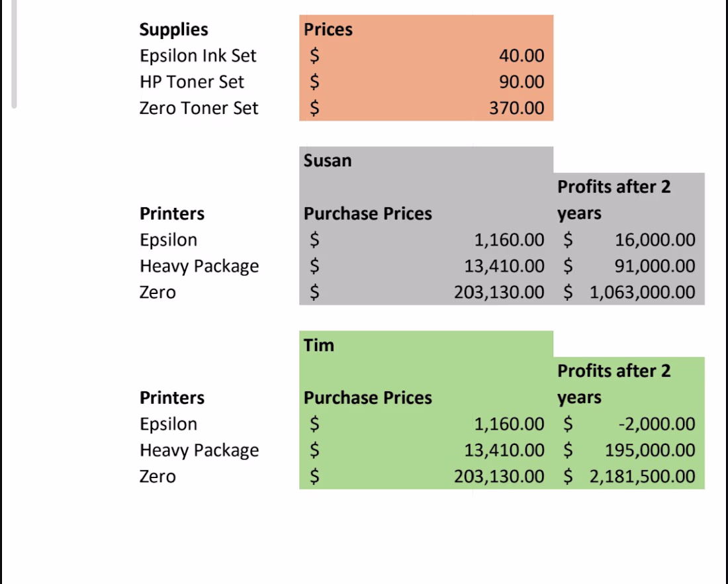Select Susan's Heavy Package price 13,410.00

tap(504, 266)
